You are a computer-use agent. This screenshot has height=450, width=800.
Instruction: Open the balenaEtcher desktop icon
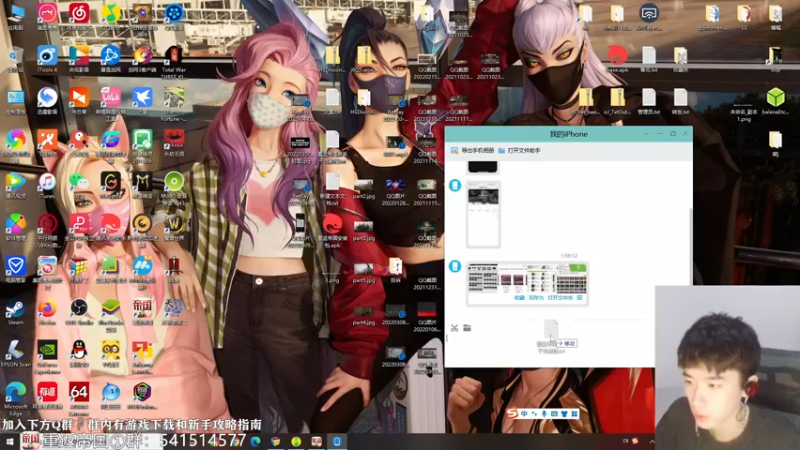pos(776,101)
